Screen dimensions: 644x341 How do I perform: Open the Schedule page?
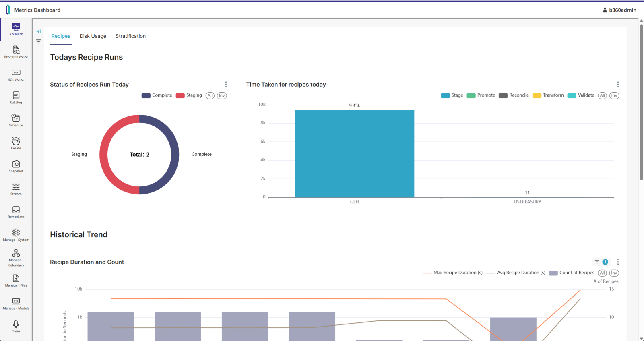coord(16,120)
